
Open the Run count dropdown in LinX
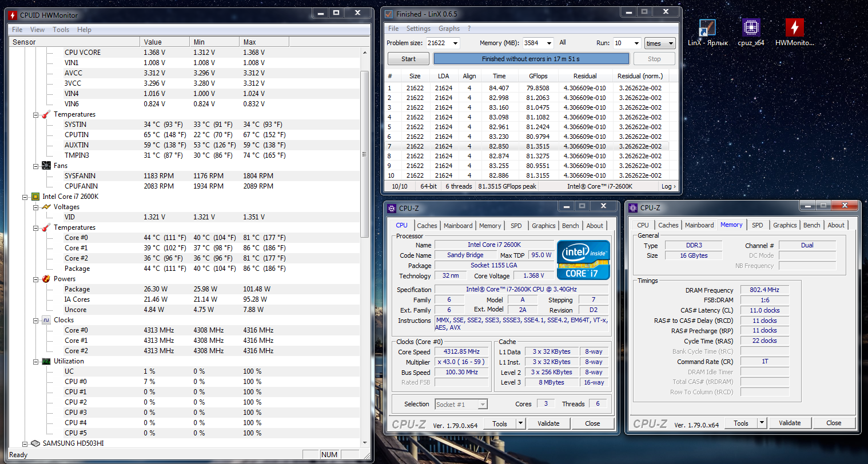pyautogui.click(x=636, y=43)
